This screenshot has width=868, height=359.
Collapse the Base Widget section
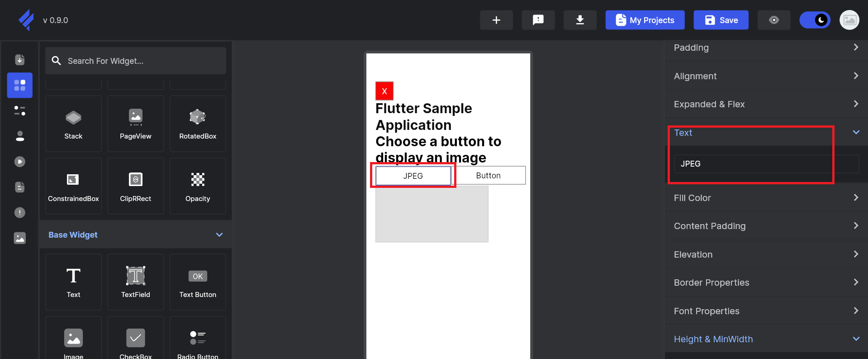(x=219, y=235)
